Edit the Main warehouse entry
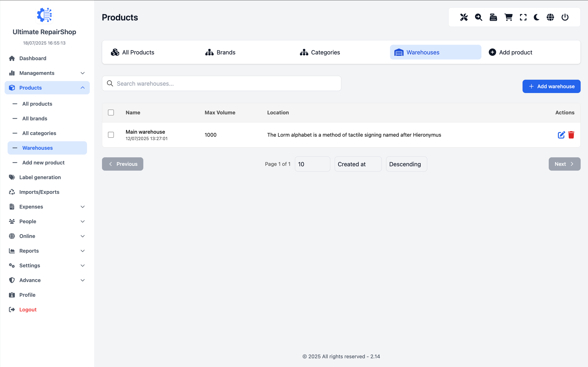Screen dimensions: 588x367 (561, 135)
